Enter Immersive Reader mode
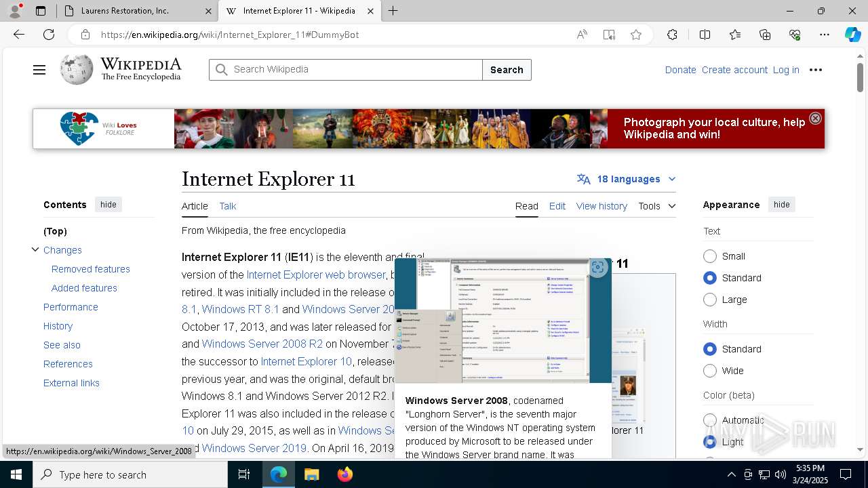Screen dimensions: 868x488 (x=609, y=35)
